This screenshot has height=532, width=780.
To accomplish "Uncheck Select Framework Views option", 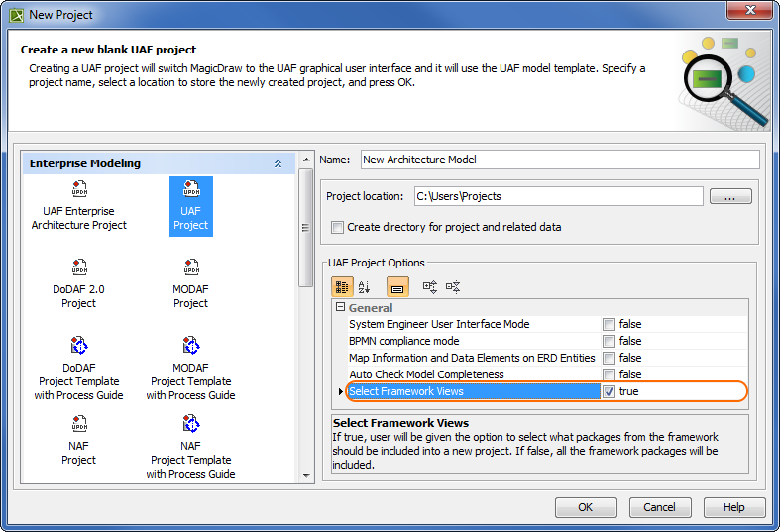I will pos(609,391).
